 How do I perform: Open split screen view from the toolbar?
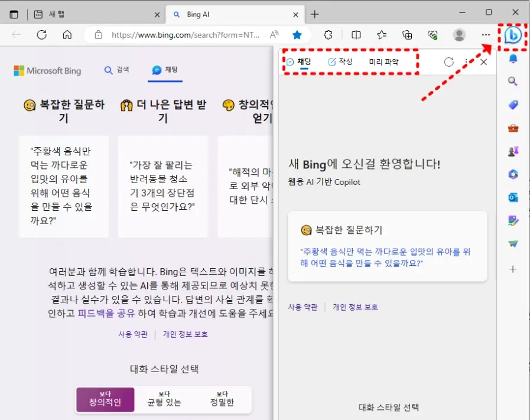click(355, 35)
